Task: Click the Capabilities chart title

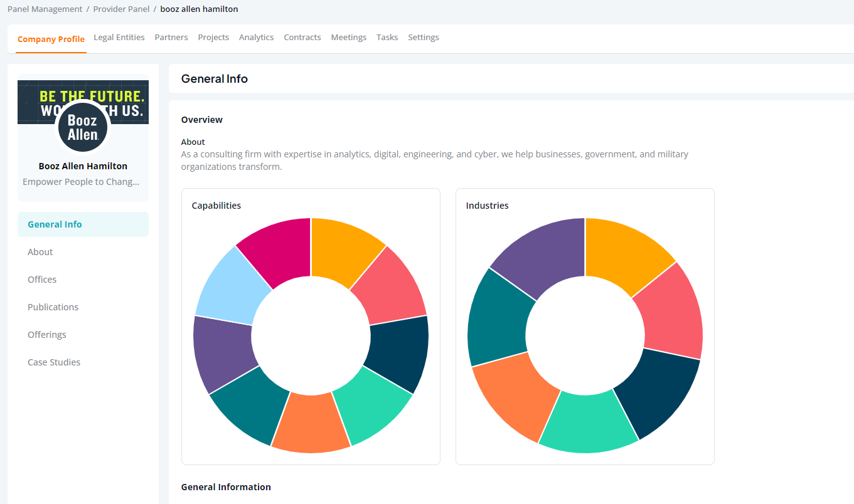Action: click(216, 206)
